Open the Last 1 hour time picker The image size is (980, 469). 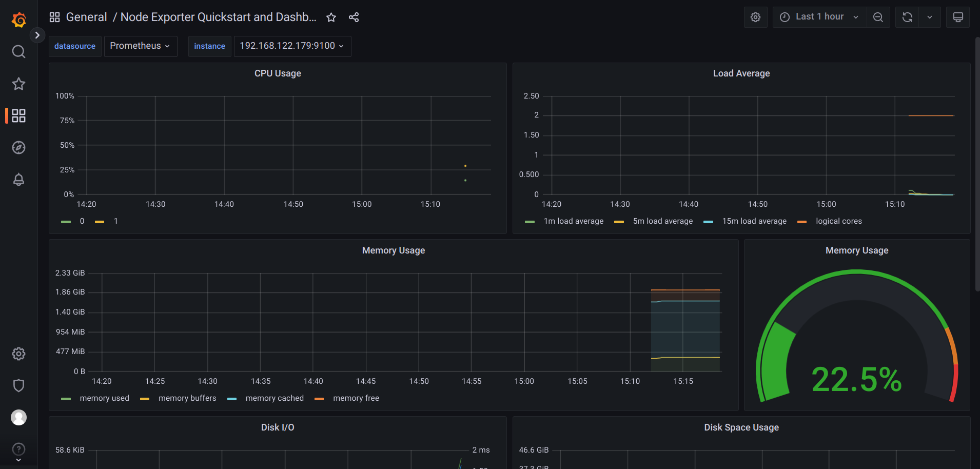819,17
